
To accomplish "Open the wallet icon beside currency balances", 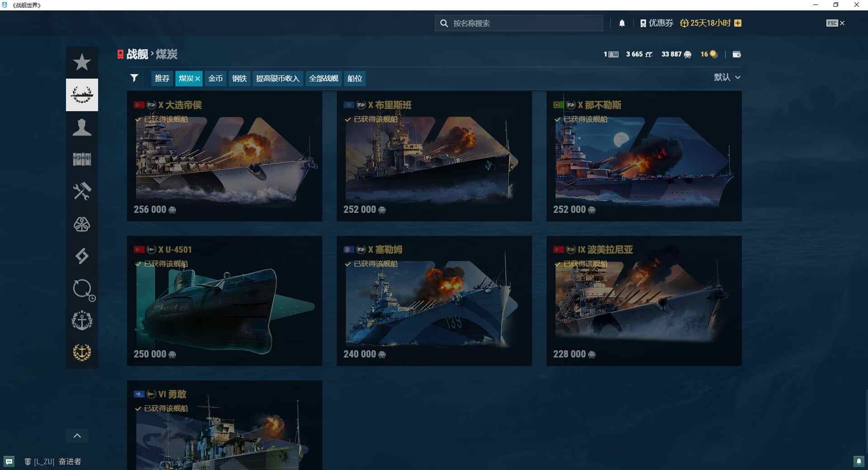I will click(x=736, y=54).
